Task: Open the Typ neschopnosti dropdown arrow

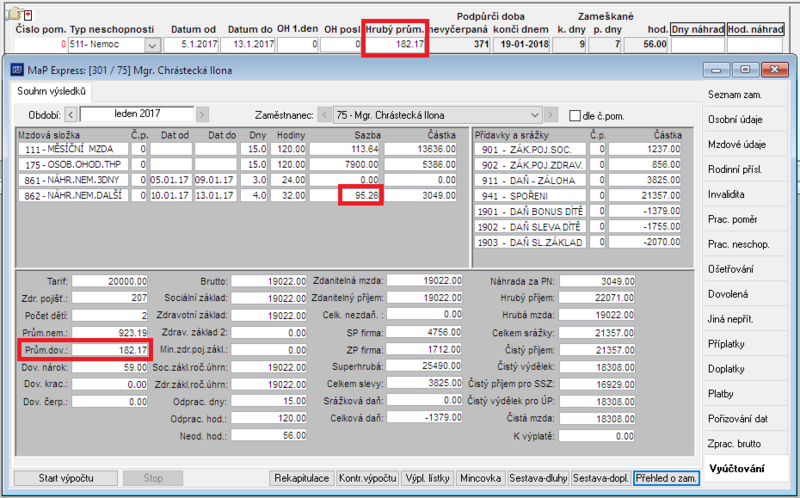Action: coord(152,45)
